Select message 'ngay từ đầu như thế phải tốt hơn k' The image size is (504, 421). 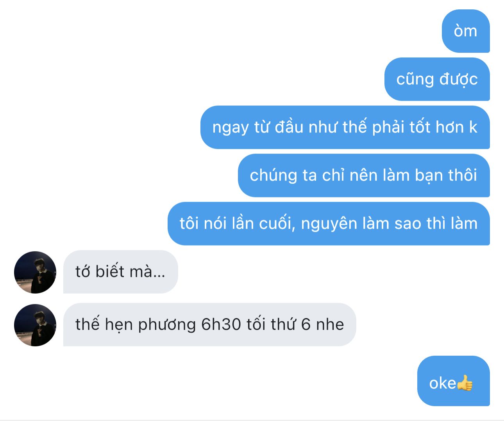[x=345, y=127]
